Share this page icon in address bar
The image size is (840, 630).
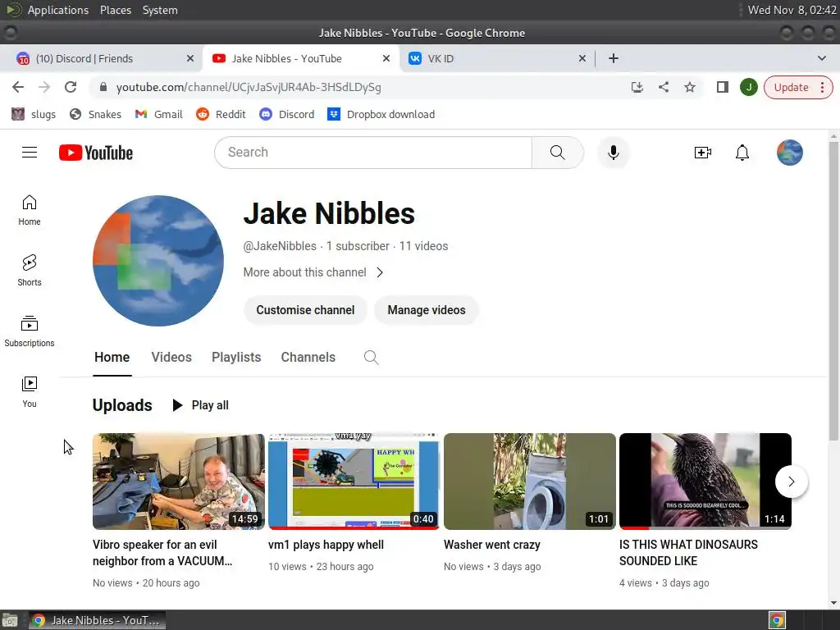click(x=663, y=87)
